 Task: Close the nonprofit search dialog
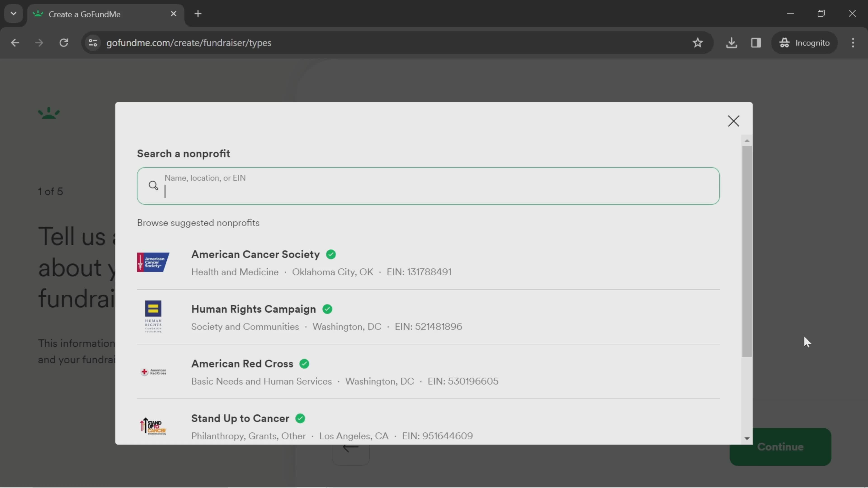click(734, 121)
